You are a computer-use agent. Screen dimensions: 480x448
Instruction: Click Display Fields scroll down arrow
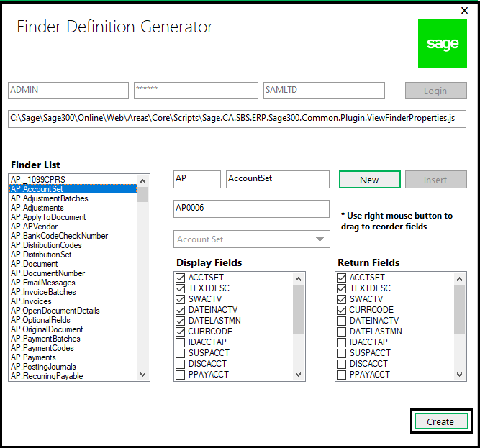coord(298,375)
